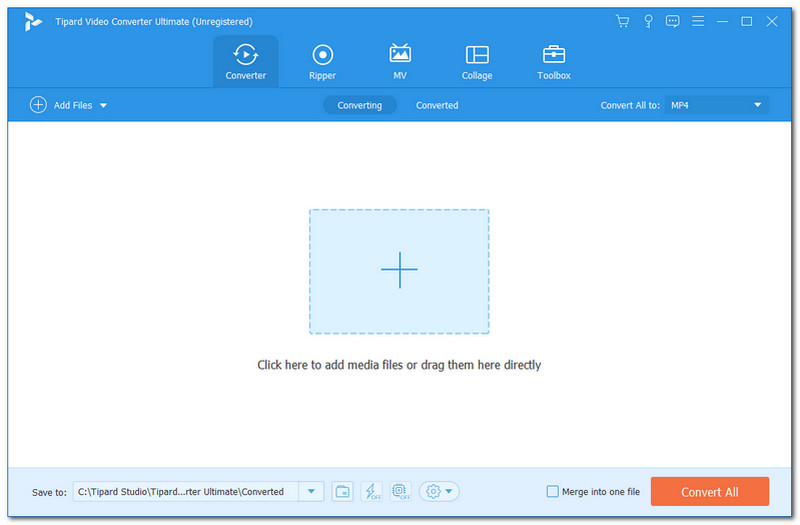The image size is (800, 525).
Task: Switch to the Collage tab
Action: click(477, 62)
